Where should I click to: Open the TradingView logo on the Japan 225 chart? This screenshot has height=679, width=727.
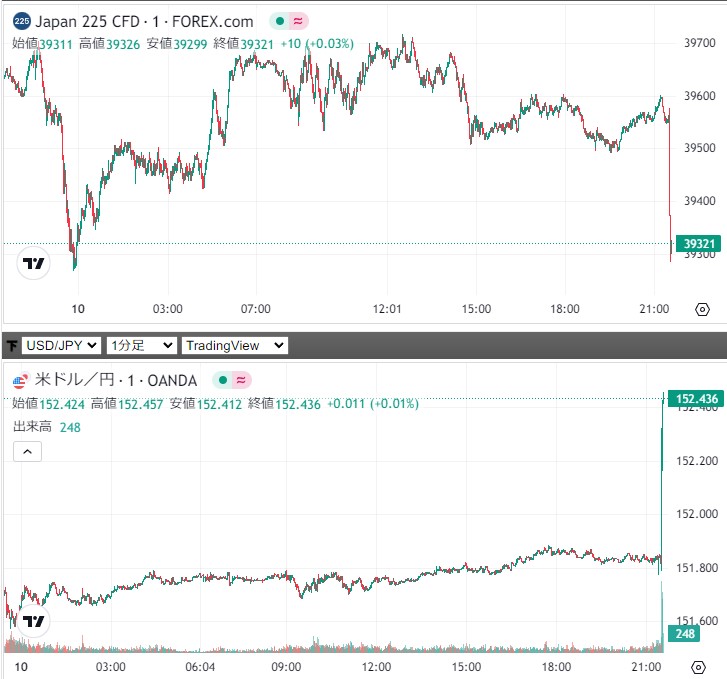33,263
